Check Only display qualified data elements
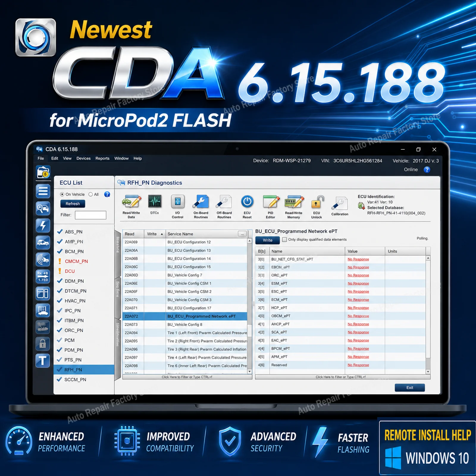The image size is (476, 476). coord(284,239)
